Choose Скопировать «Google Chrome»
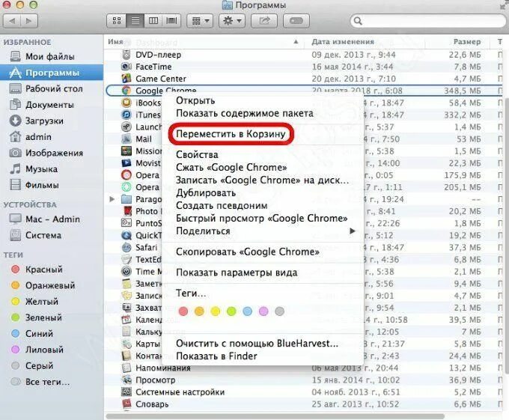The height and width of the screenshot is (420, 509). tap(262, 252)
